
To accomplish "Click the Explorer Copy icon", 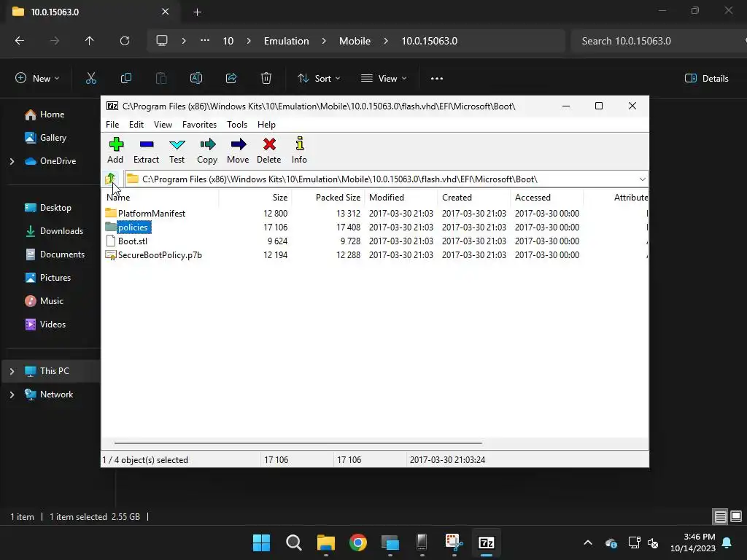I will click(x=125, y=78).
